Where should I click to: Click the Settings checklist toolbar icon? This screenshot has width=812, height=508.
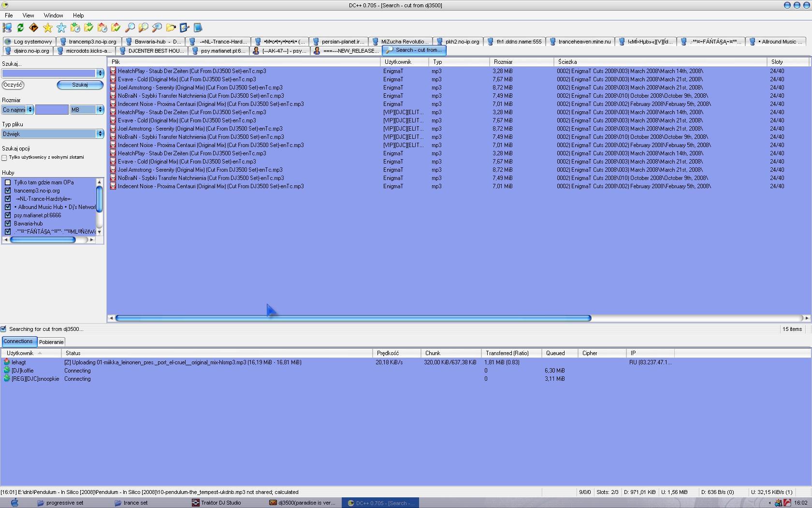184,28
